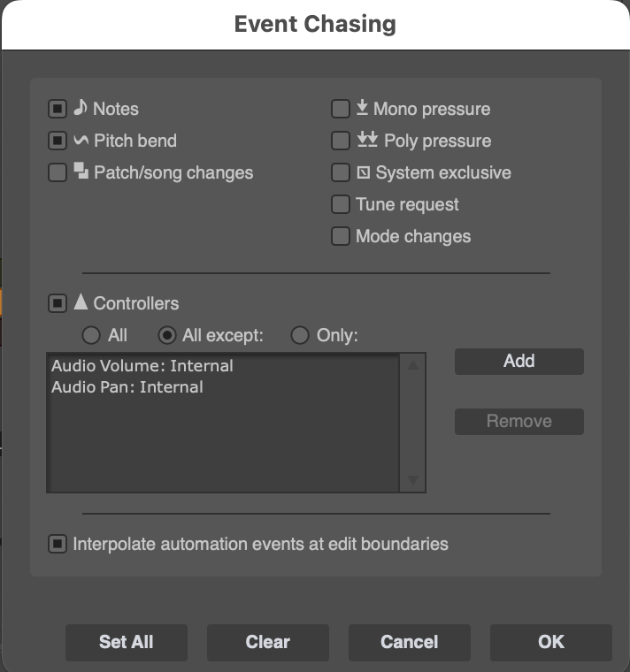Click the Add controller button
The width and height of the screenshot is (630, 672).
pos(519,362)
